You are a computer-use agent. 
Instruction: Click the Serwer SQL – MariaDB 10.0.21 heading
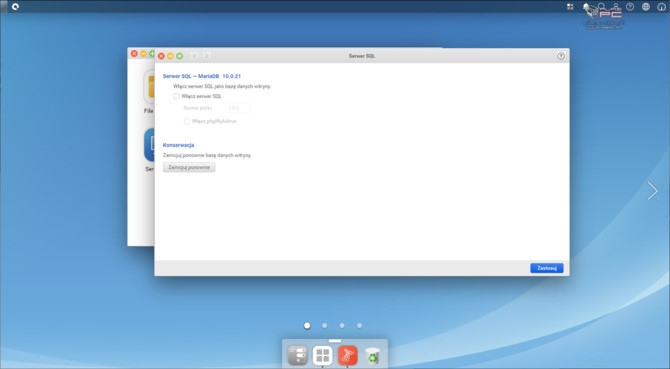coord(202,76)
